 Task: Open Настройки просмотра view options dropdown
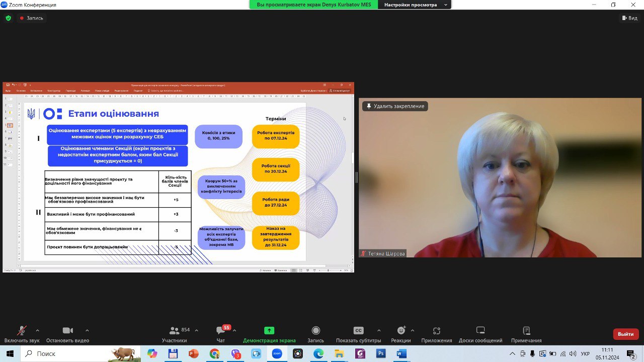coord(416,5)
